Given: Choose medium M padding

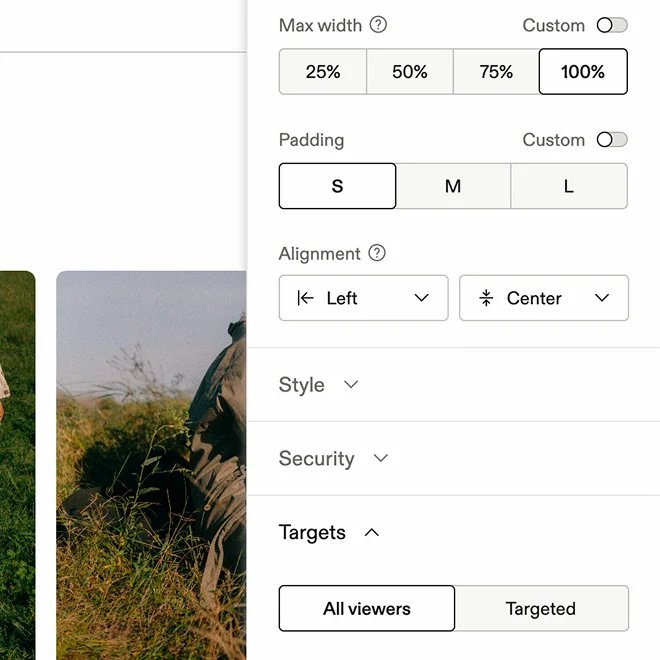Looking at the screenshot, I should pyautogui.click(x=453, y=186).
